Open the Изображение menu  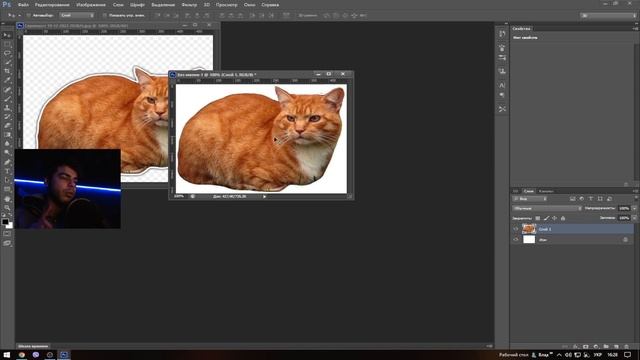click(91, 5)
